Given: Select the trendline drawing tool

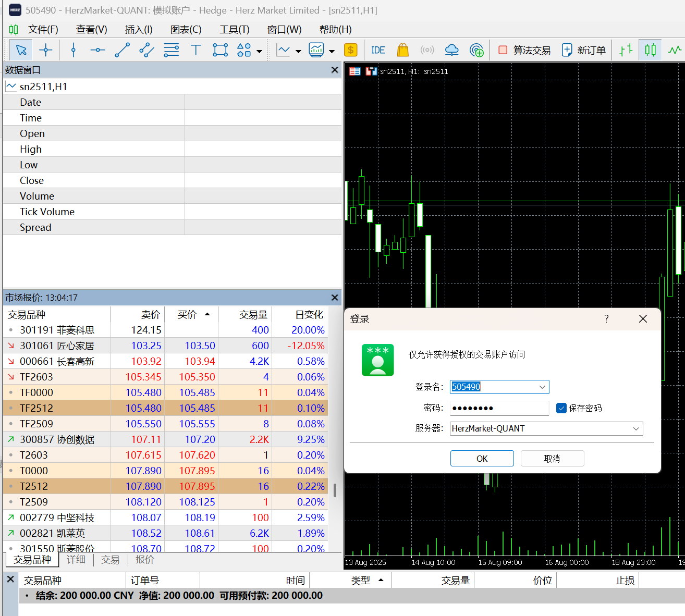Looking at the screenshot, I should (x=122, y=50).
